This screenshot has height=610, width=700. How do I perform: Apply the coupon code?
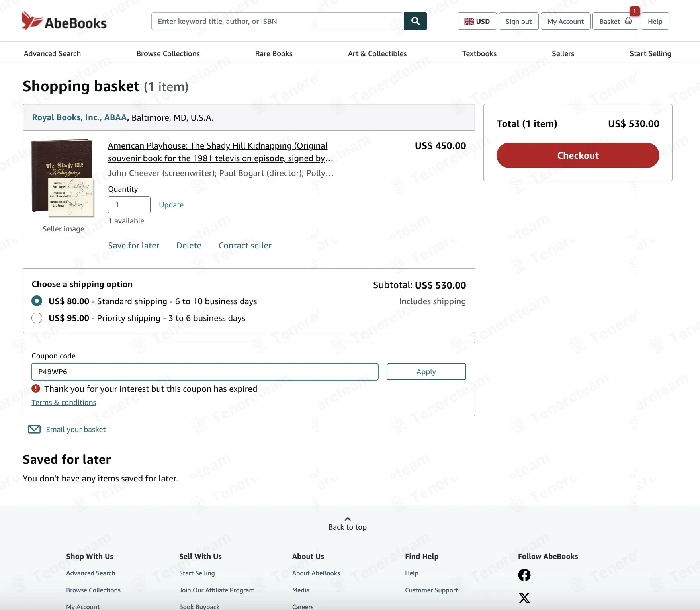coord(426,371)
